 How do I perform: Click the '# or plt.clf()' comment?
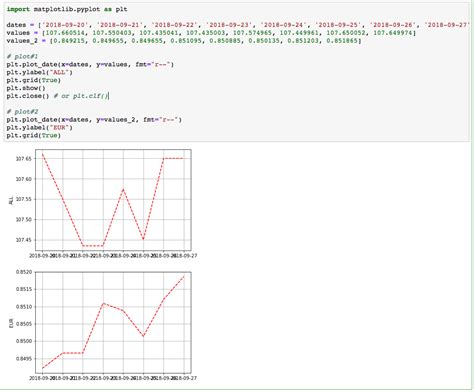pos(80,96)
